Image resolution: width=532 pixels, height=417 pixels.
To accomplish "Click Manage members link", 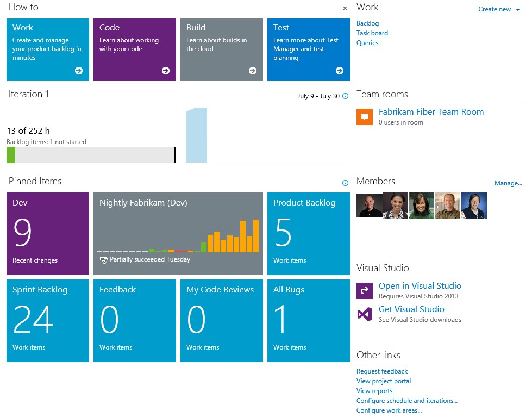I will pos(508,183).
